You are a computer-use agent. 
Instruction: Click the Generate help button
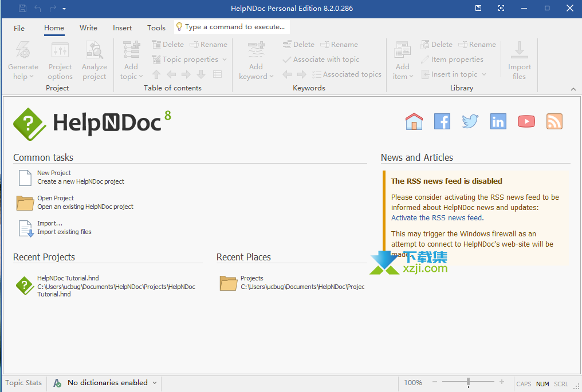(x=23, y=61)
